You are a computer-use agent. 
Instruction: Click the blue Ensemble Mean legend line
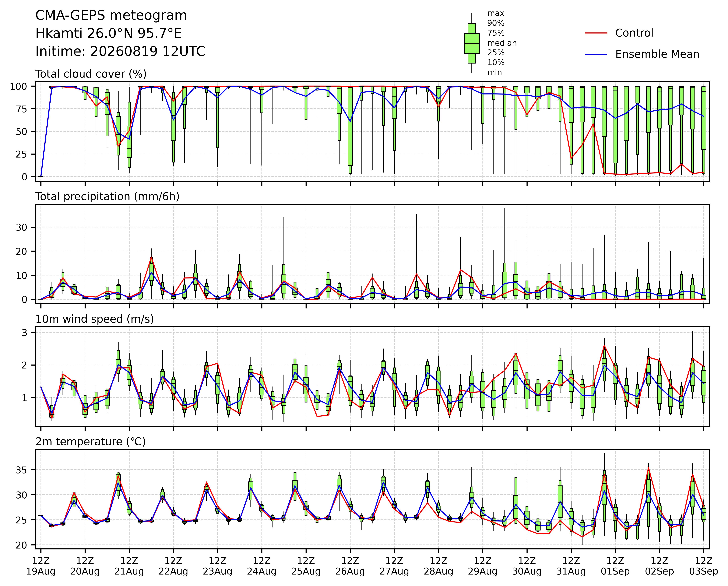pos(596,54)
